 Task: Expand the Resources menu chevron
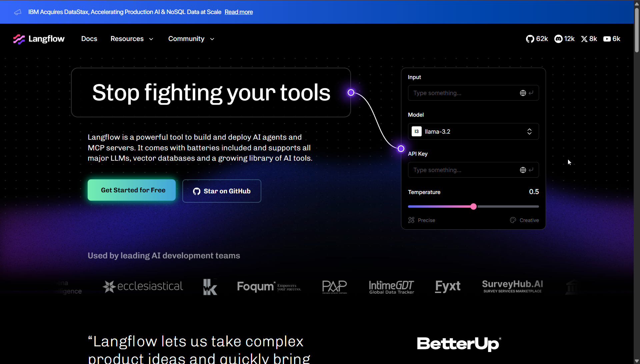tap(151, 39)
